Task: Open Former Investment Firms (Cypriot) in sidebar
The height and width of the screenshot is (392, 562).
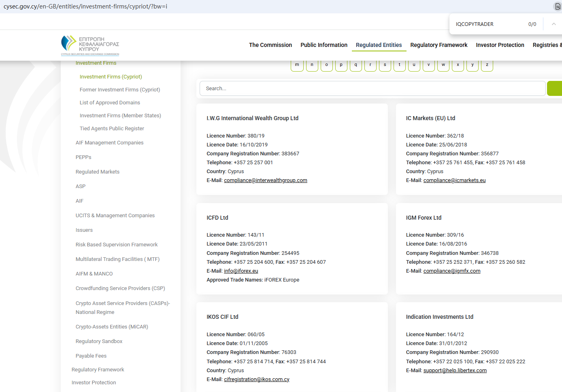Action: (120, 90)
